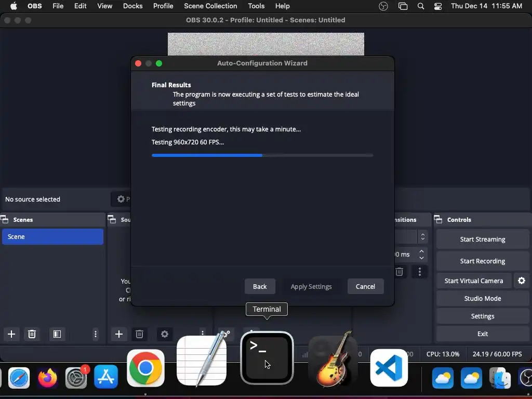Go Back in the Auto-Configuration Wizard
Screen dimensions: 532x399
(260, 286)
